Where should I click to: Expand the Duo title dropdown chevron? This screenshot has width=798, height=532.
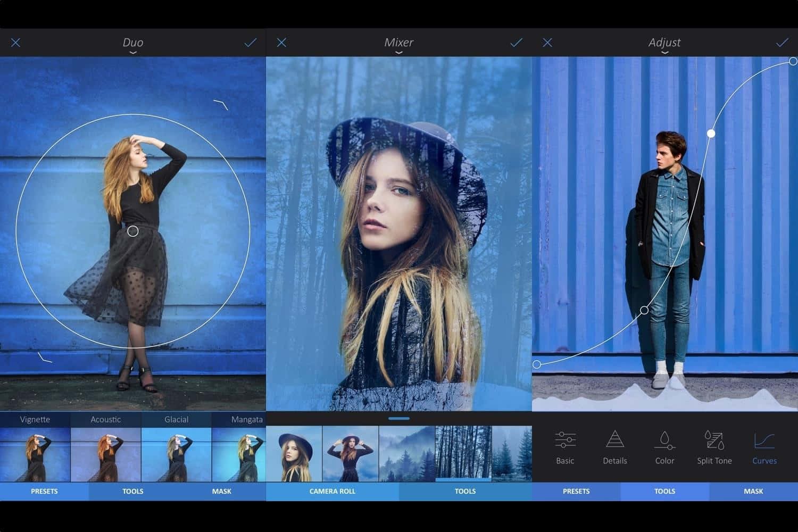(133, 53)
